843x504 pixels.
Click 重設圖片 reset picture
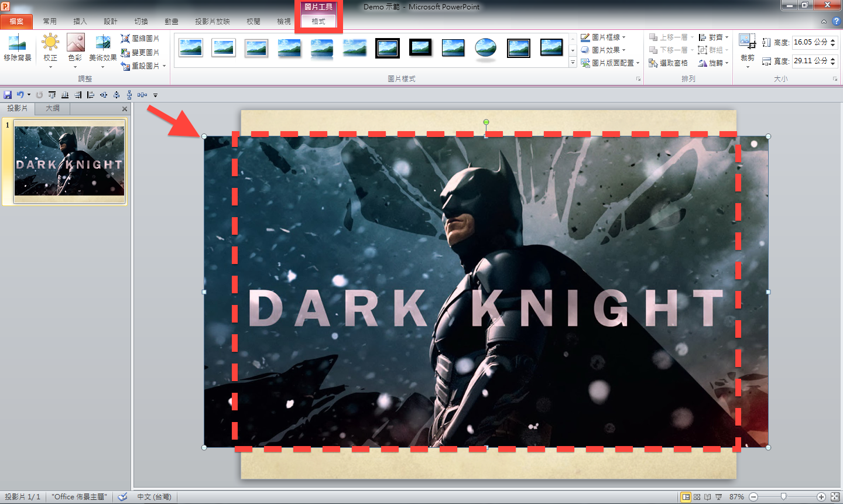pyautogui.click(x=140, y=66)
